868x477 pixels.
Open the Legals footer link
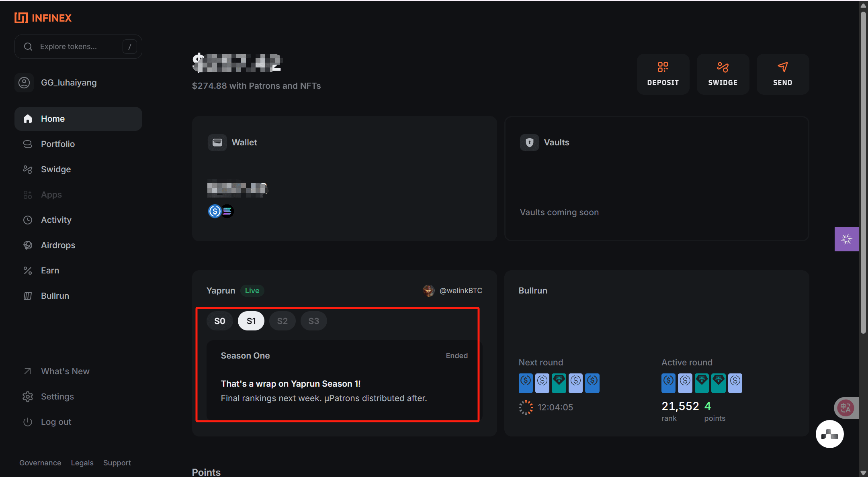tap(82, 463)
